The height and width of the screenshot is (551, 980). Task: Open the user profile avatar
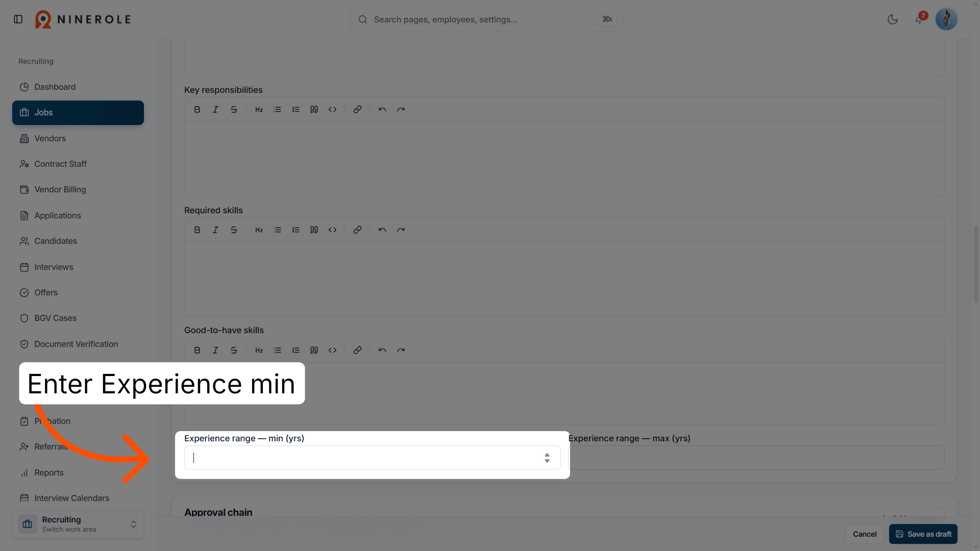click(x=946, y=19)
